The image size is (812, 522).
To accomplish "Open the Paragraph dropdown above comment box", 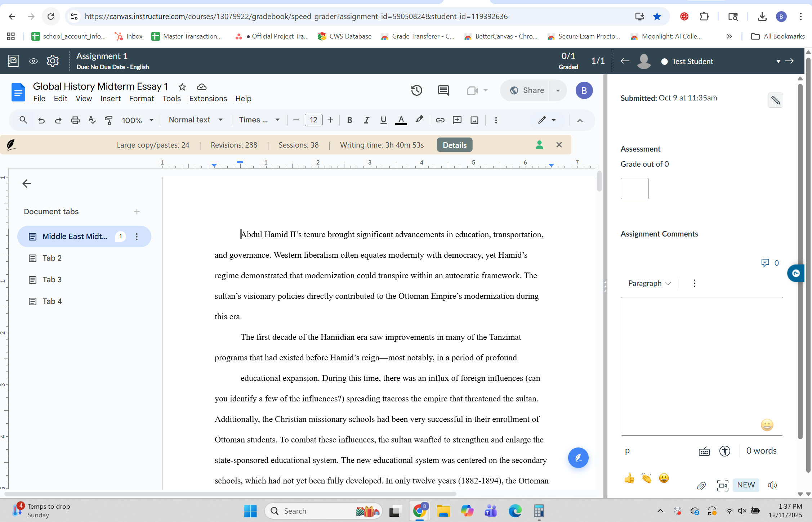I will coord(648,283).
